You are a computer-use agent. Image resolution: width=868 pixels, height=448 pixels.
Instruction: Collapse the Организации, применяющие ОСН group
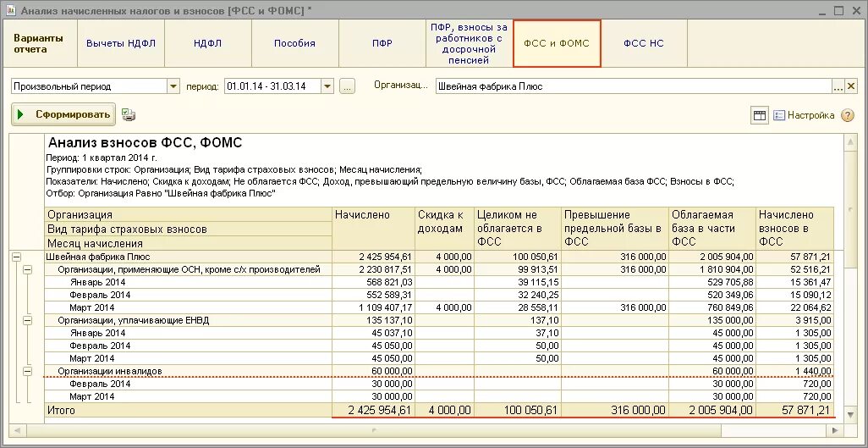[27, 270]
